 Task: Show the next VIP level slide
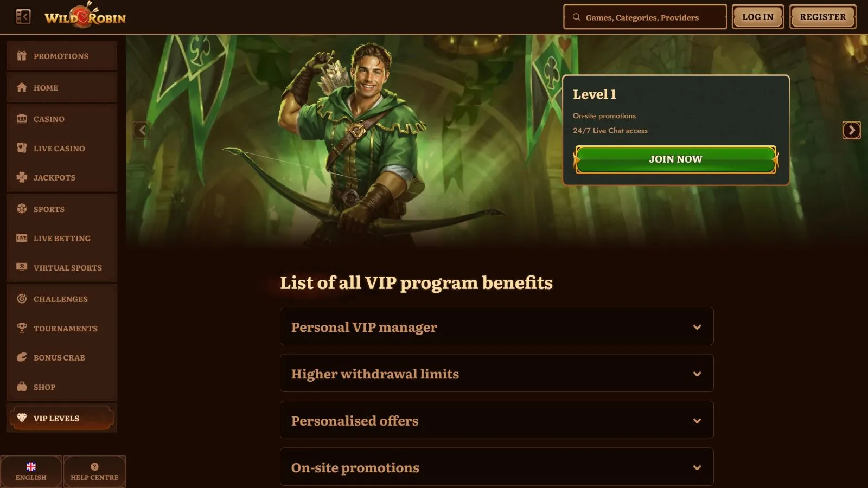(x=851, y=130)
